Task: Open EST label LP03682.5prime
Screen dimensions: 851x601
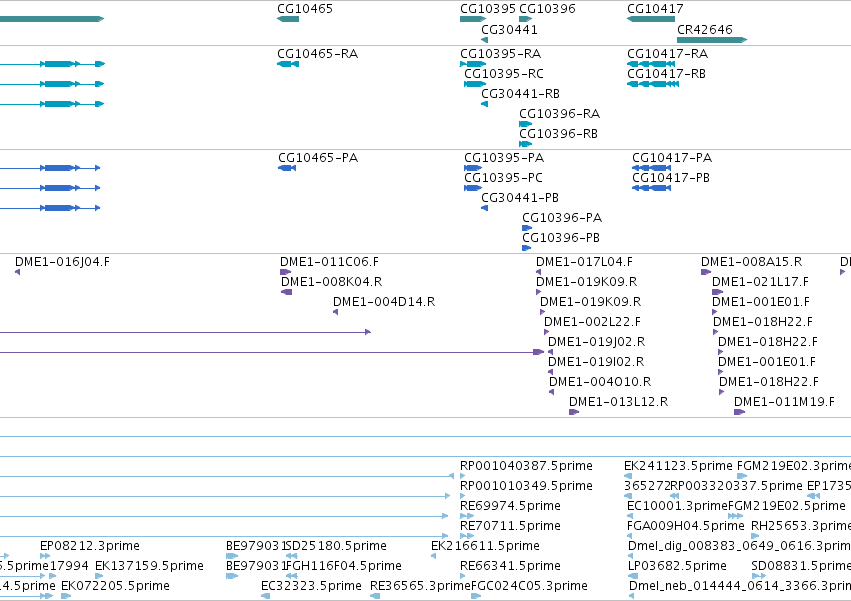Action: click(677, 566)
